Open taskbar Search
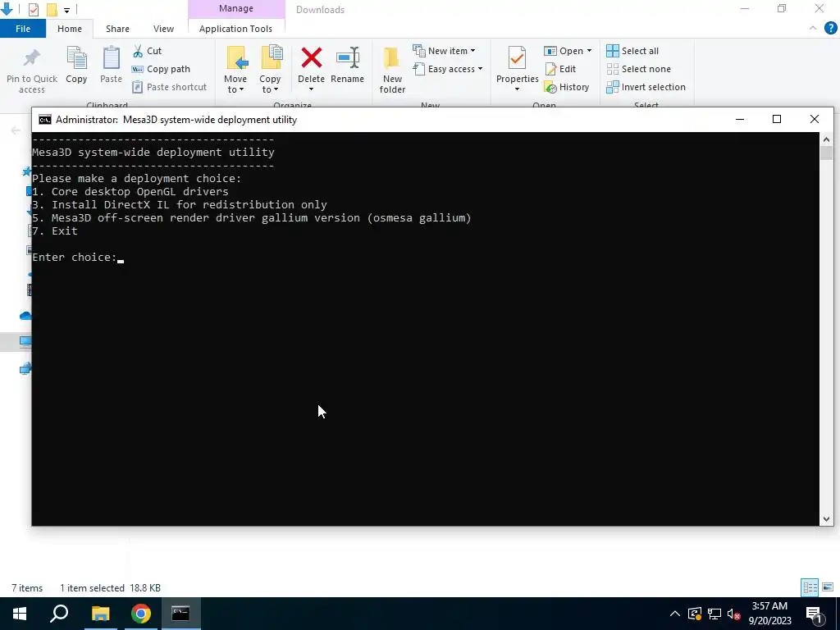The image size is (840, 630). click(59, 614)
